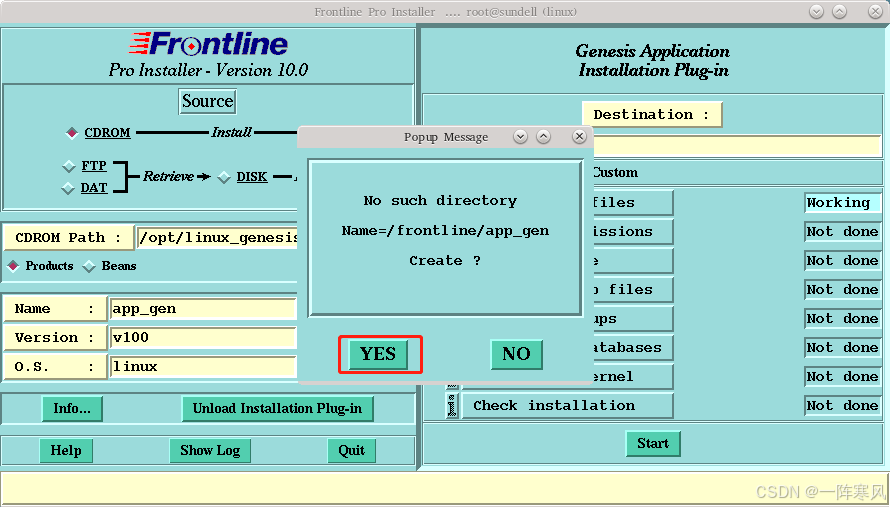
Task: Click the CDROM Path : label
Action: (x=68, y=237)
